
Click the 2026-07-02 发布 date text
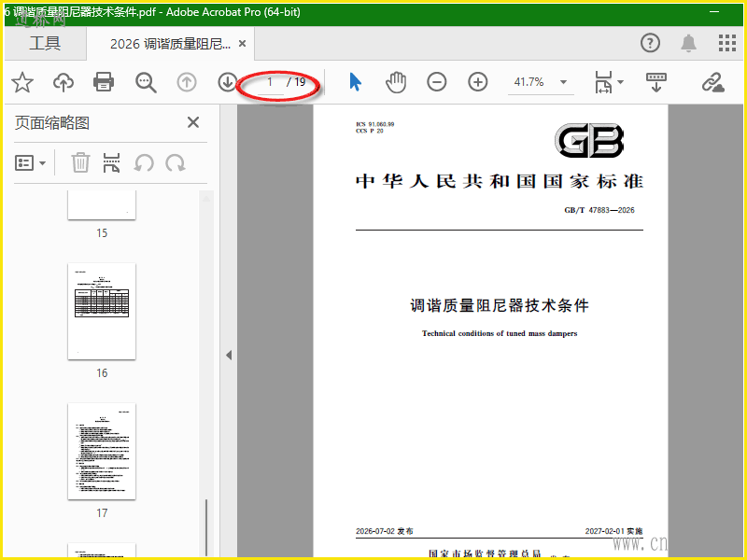385,531
